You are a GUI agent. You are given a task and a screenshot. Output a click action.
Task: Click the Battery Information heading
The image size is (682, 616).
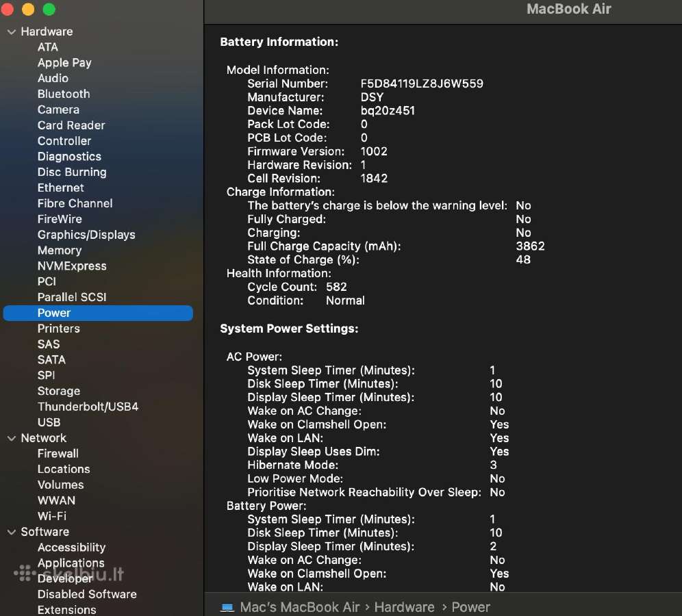point(279,42)
